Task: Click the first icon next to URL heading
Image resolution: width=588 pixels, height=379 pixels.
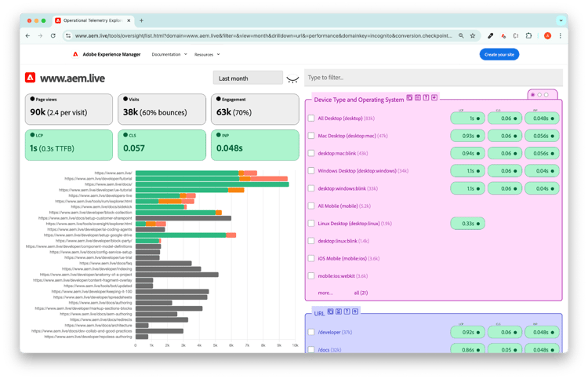Action: [x=332, y=312]
